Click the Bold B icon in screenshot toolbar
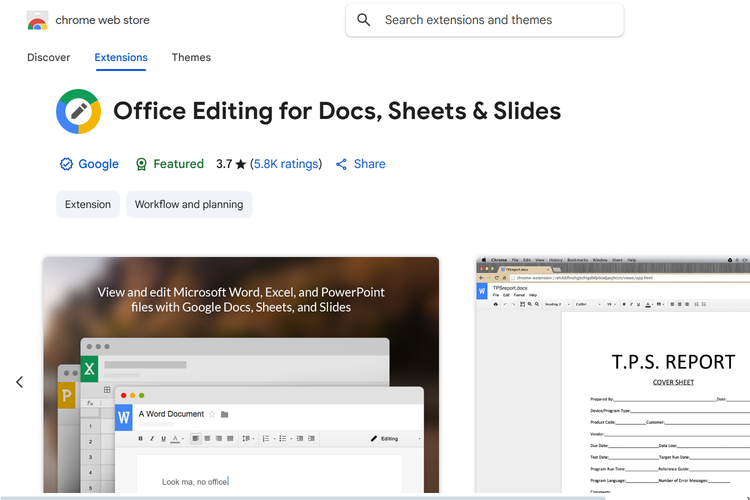Viewport: 750px width, 500px height. [x=141, y=439]
